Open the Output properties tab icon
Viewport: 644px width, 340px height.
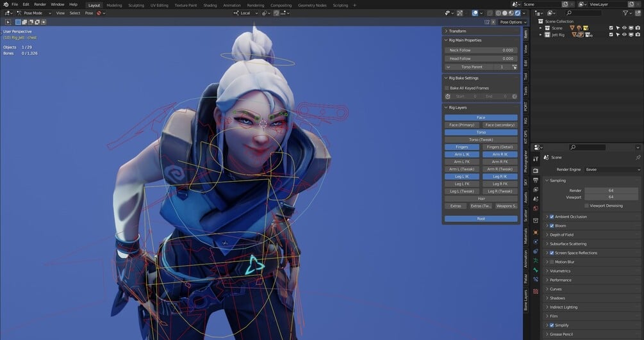coord(536,180)
